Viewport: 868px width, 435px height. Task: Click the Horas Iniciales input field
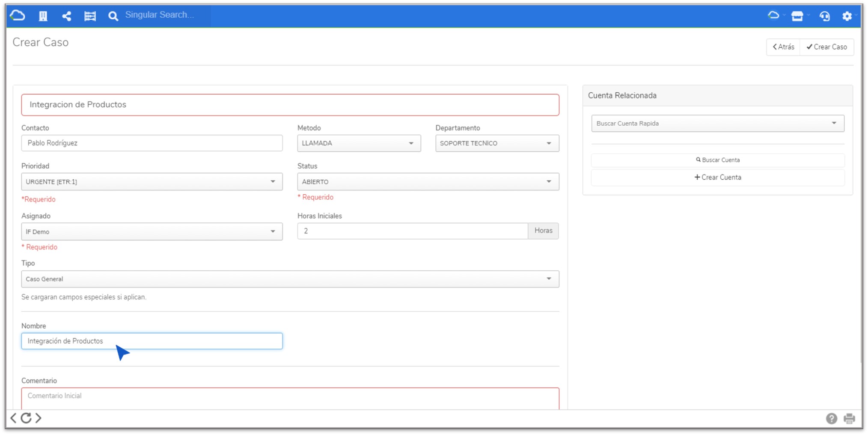click(x=413, y=231)
